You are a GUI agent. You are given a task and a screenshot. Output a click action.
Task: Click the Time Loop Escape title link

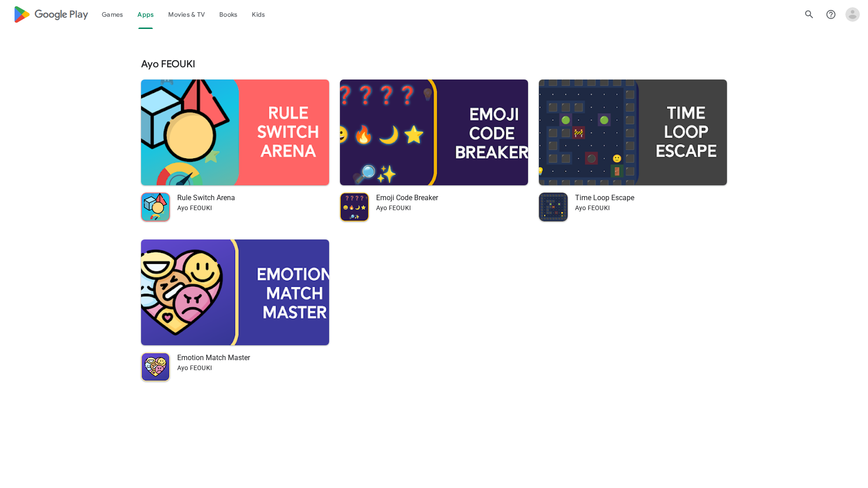604,198
